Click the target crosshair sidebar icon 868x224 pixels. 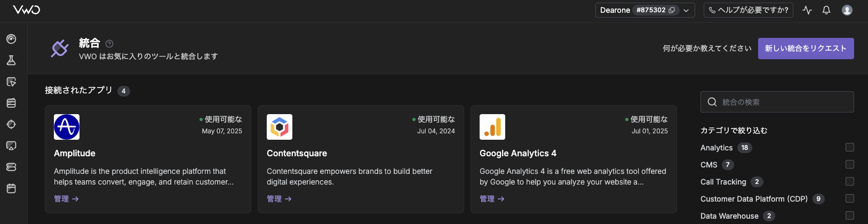[x=11, y=124]
